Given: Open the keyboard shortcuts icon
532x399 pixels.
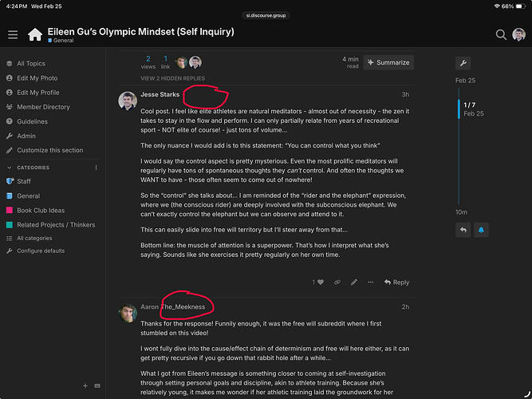Looking at the screenshot, I should (x=97, y=385).
